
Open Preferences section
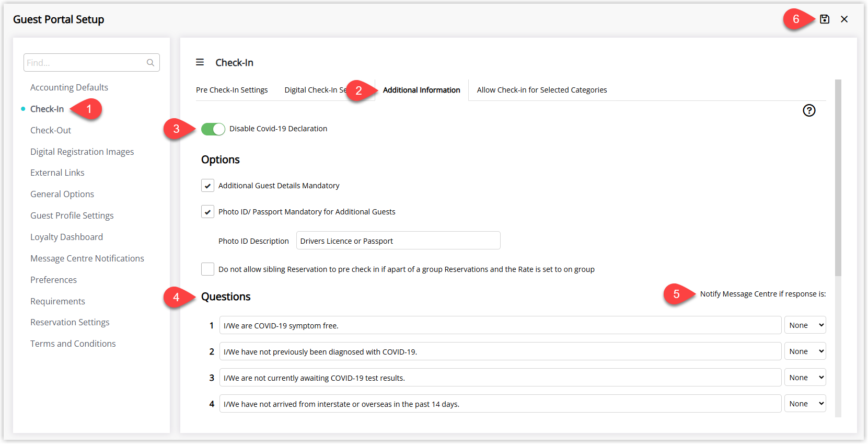point(54,280)
